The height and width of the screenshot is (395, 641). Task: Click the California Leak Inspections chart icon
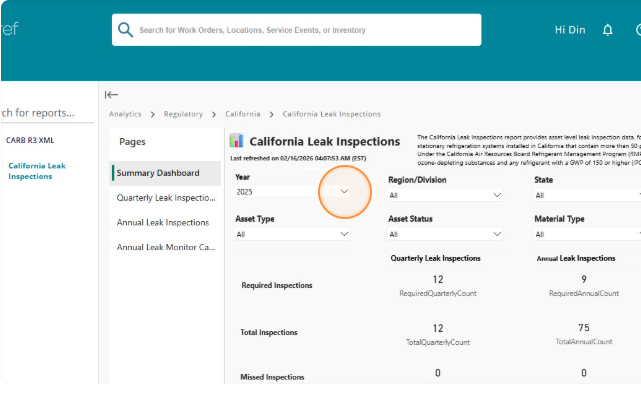coord(236,141)
